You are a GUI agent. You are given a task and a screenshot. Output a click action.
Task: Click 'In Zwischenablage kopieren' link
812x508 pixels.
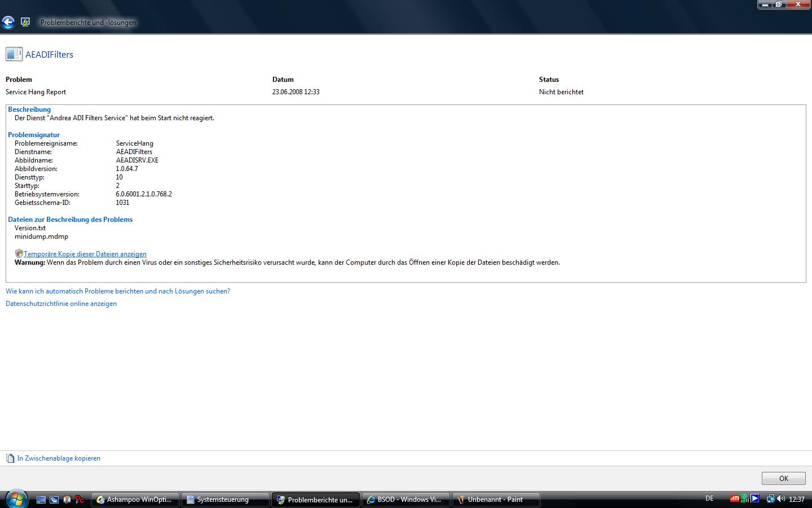(59, 458)
